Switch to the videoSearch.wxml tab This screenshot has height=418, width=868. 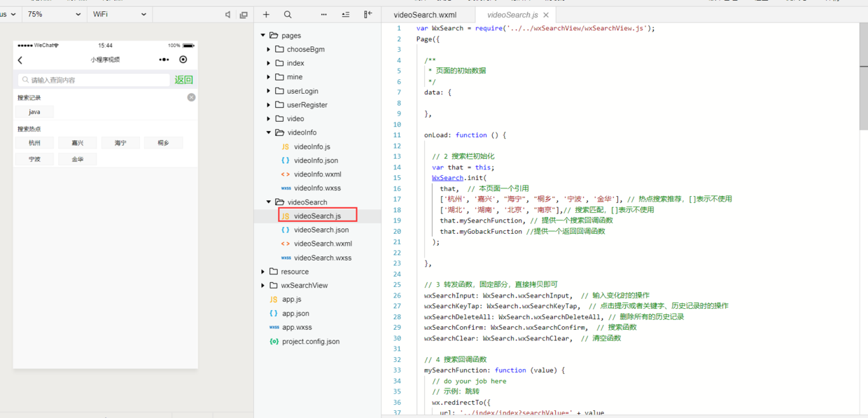coord(425,15)
